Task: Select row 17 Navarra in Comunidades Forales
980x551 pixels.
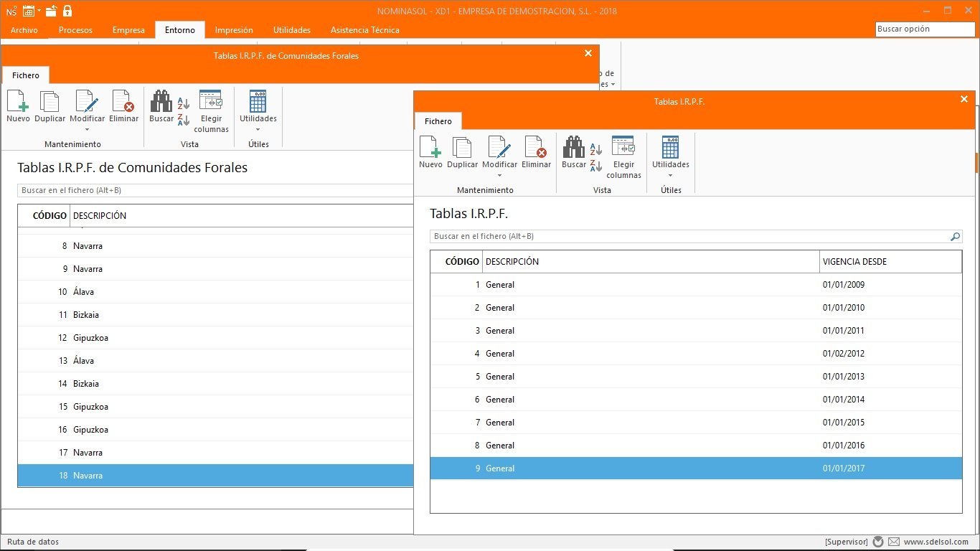Action: [x=216, y=453]
